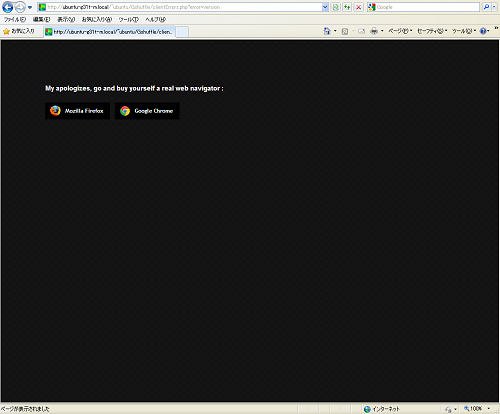
Task: Click the site favicon in the address bar
Action: coord(42,7)
